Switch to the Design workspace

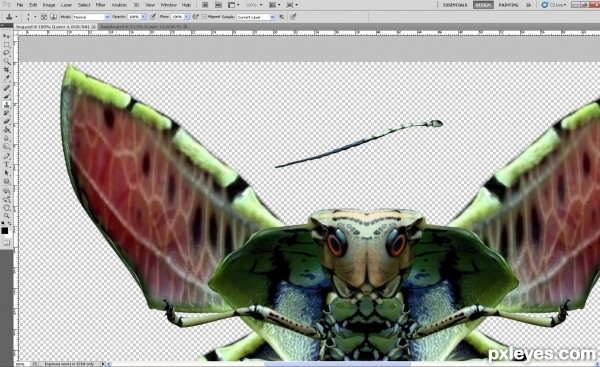[483, 5]
